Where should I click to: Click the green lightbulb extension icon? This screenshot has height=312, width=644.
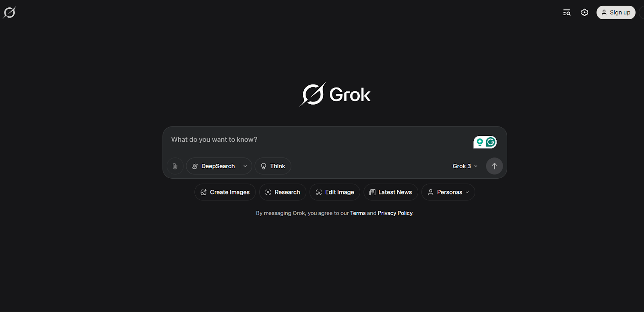pos(480,142)
